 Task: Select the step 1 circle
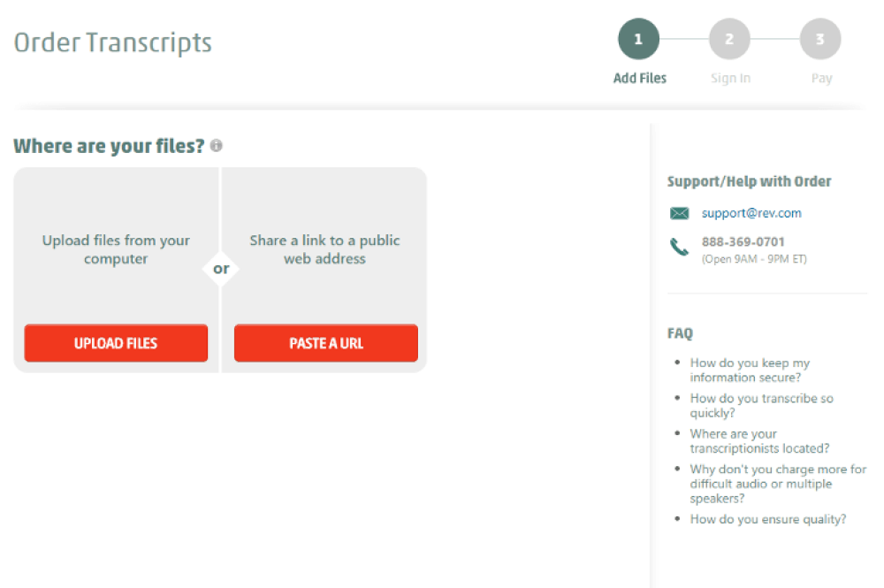click(x=638, y=39)
